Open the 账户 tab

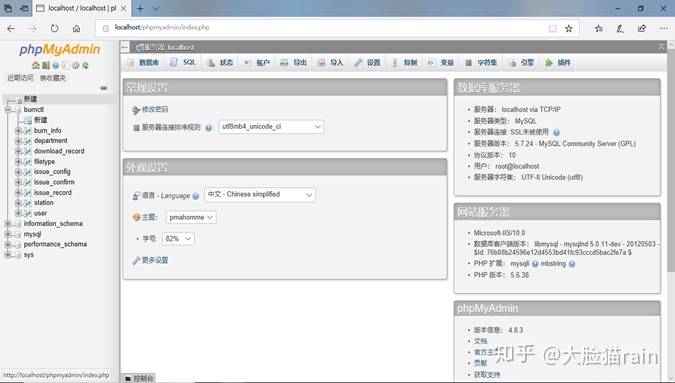[257, 63]
